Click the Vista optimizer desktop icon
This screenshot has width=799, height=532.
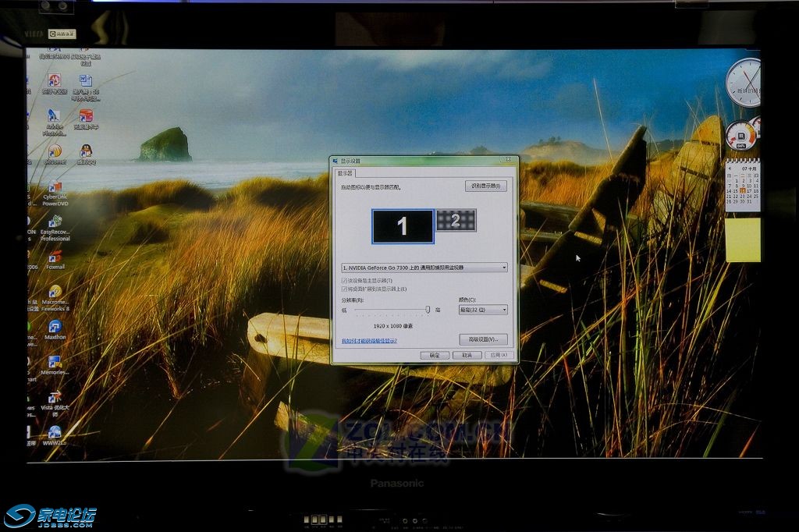55,398
